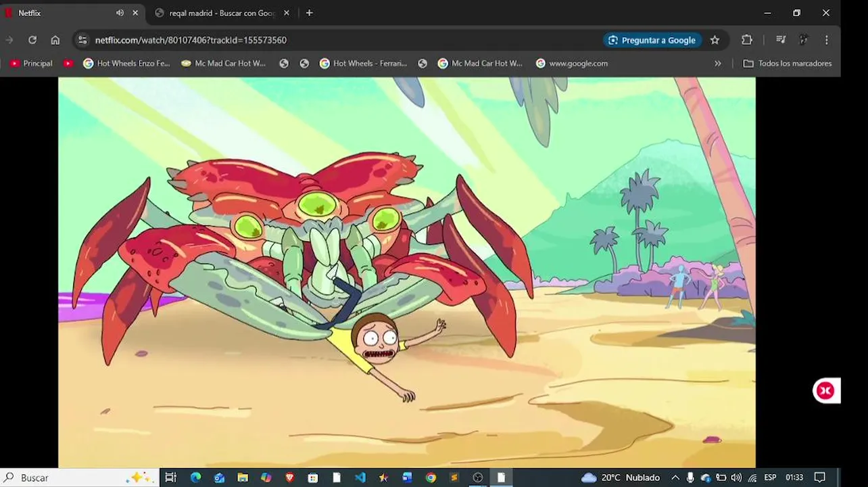The image size is (868, 487).
Task: Open the browser profile avatar
Action: (804, 40)
